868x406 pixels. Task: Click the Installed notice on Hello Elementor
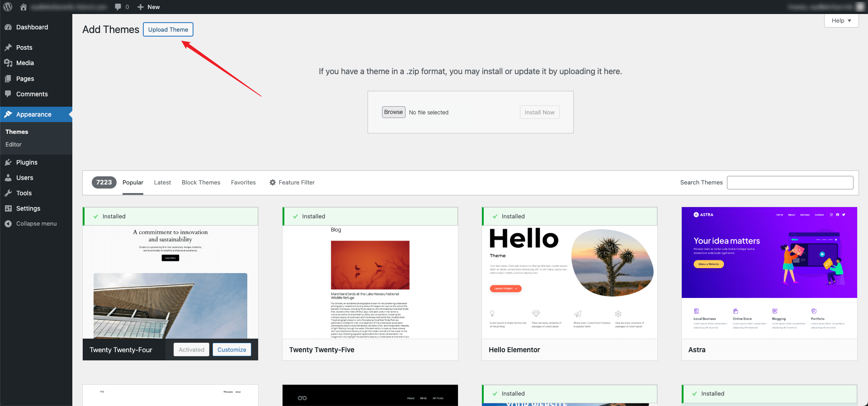[570, 217]
